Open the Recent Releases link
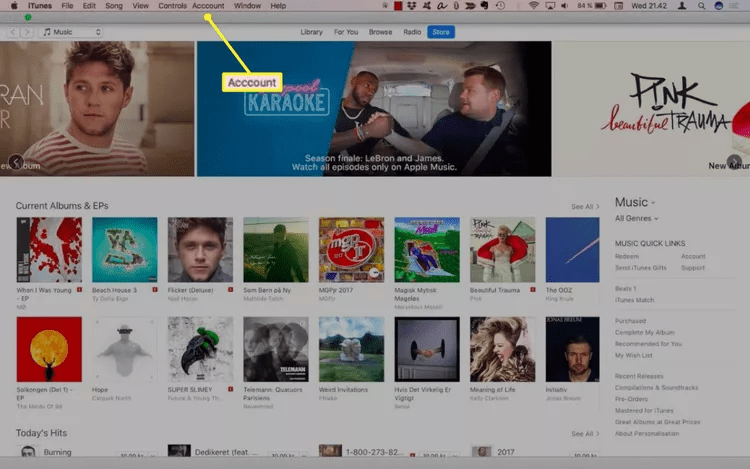Screen dimensions: 750x469 point(639,376)
